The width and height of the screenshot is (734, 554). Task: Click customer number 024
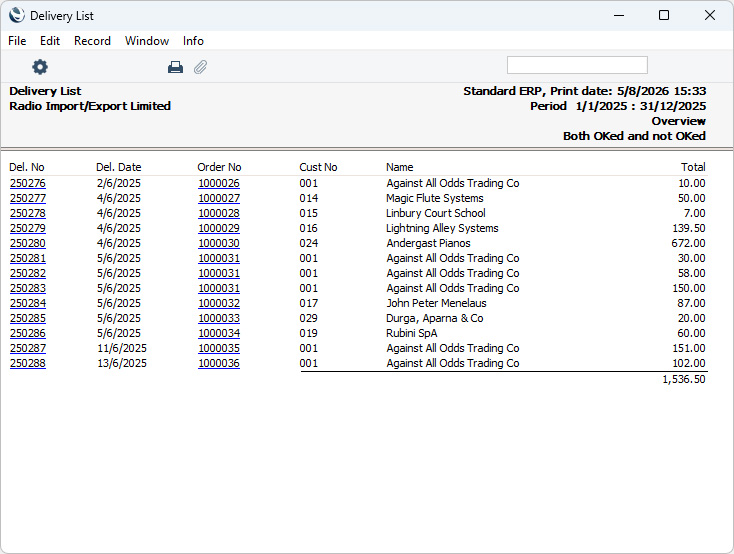pyautogui.click(x=308, y=243)
